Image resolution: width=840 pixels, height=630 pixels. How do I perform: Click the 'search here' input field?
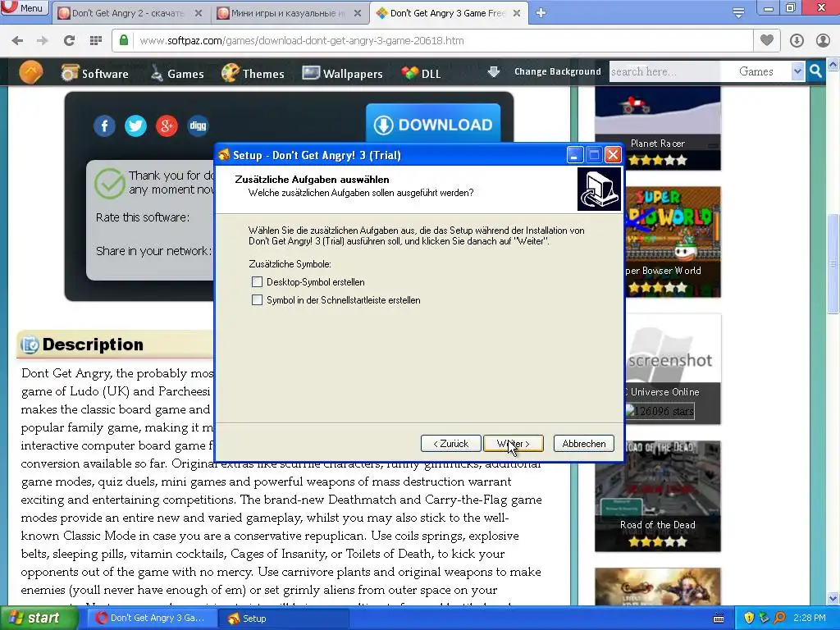[x=664, y=71]
